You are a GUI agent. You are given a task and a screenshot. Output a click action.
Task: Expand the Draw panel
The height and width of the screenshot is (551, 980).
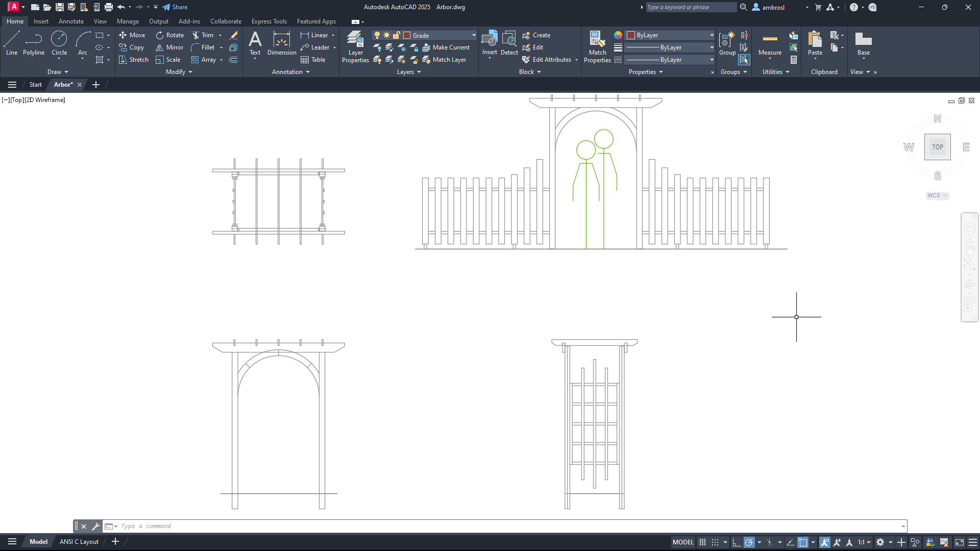58,72
